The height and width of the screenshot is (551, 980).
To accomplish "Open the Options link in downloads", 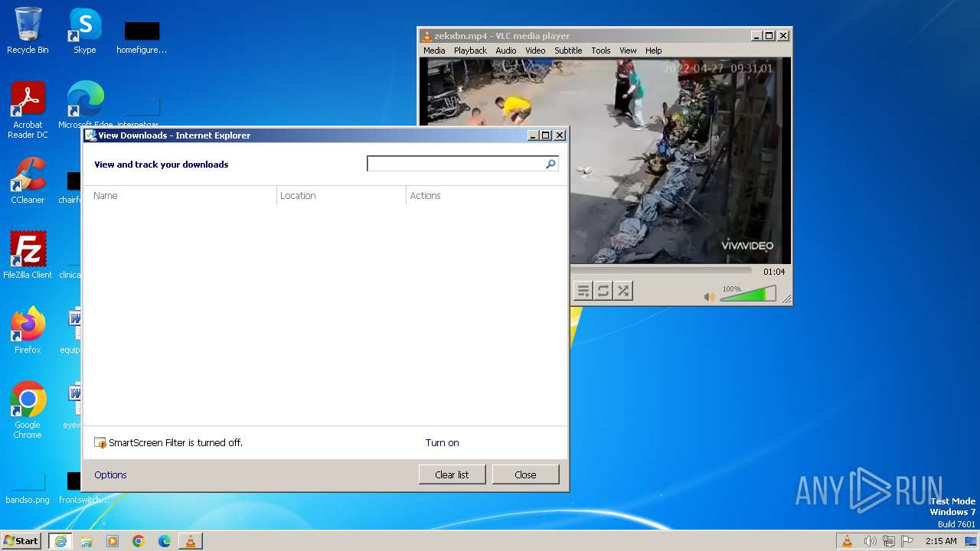I will [110, 475].
